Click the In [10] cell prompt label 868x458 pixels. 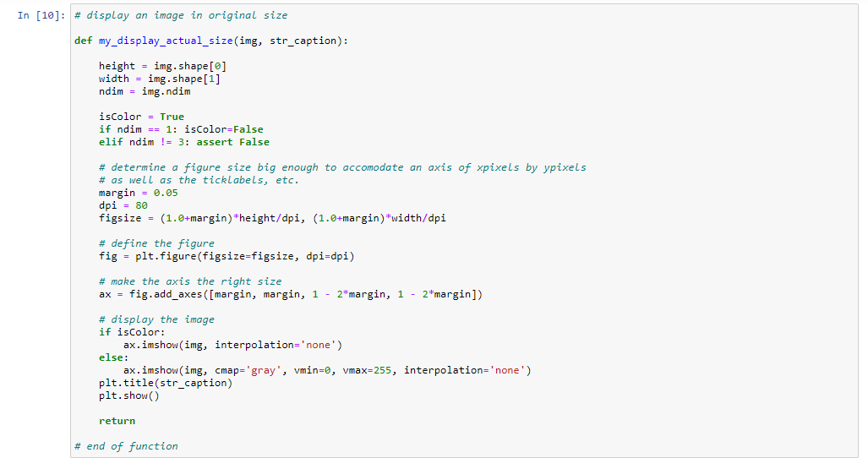(x=41, y=15)
